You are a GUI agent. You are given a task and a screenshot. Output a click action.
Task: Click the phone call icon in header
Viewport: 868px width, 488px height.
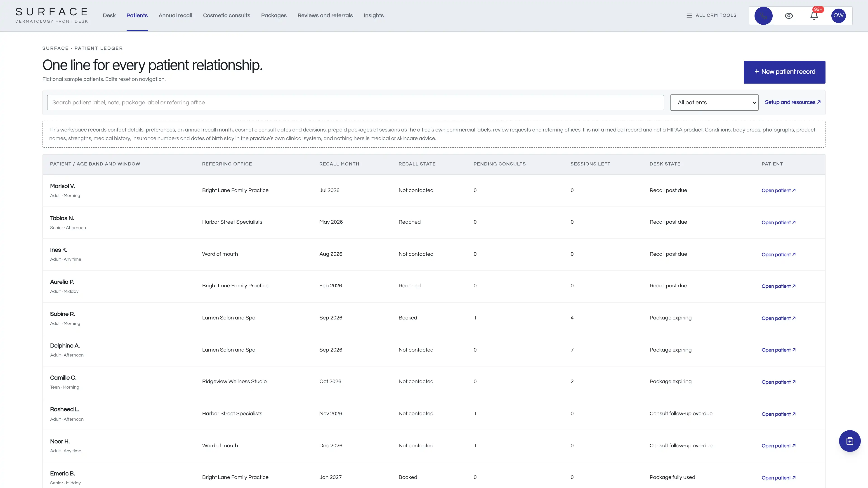pos(763,16)
